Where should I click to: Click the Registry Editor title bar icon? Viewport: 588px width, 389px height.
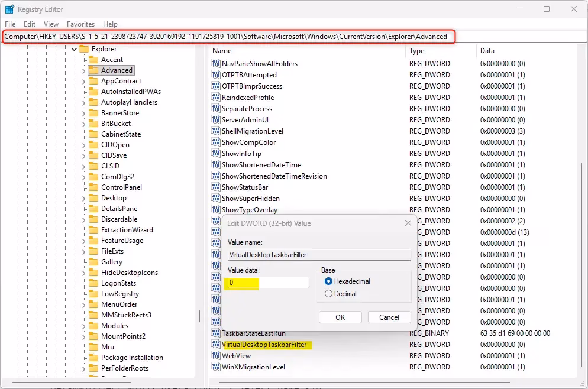click(x=8, y=9)
